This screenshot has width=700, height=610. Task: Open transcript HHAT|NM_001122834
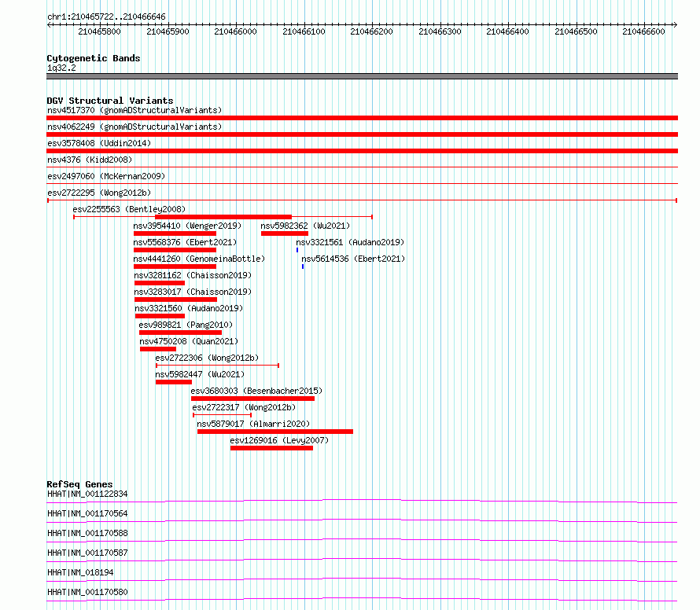[x=87, y=494]
